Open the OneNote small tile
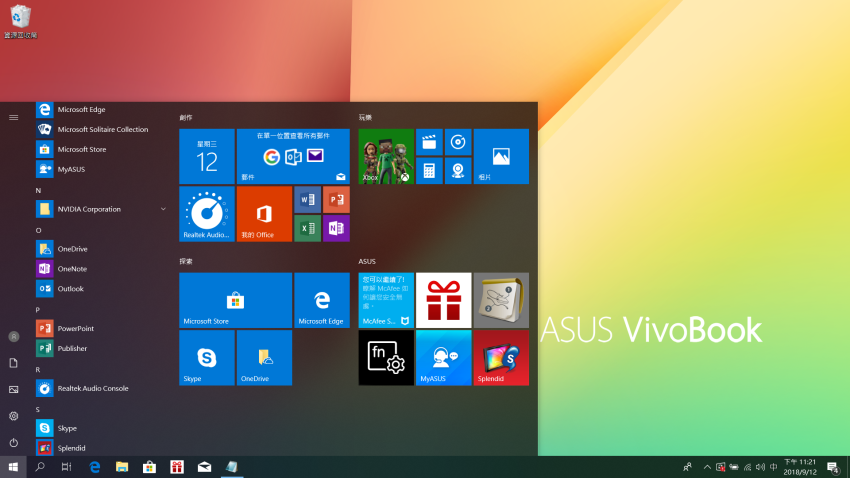Image resolution: width=850 pixels, height=478 pixels. [336, 228]
